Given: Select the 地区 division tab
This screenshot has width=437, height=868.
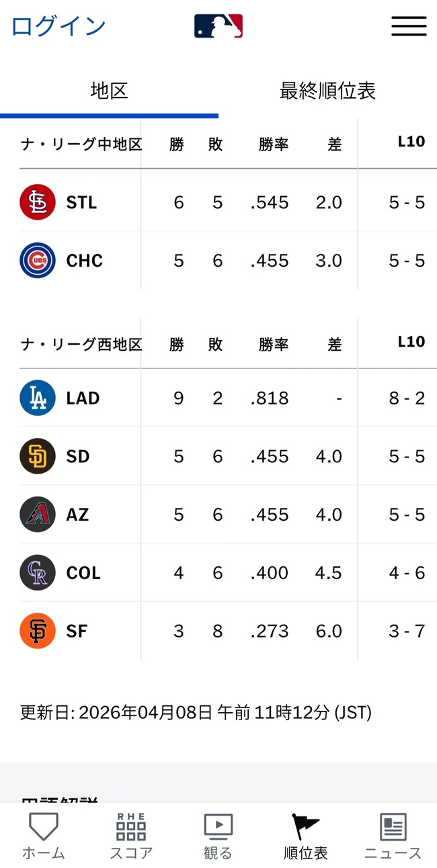Looking at the screenshot, I should pos(109,91).
